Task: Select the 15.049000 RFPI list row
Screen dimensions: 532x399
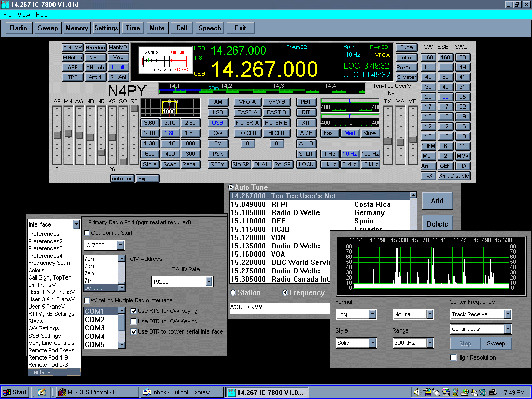Action: click(320, 204)
